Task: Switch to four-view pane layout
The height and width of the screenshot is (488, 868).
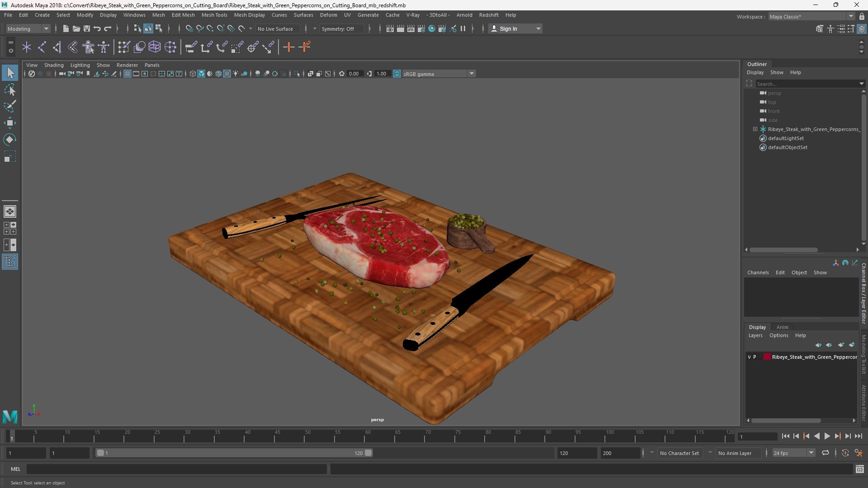Action: (x=10, y=228)
